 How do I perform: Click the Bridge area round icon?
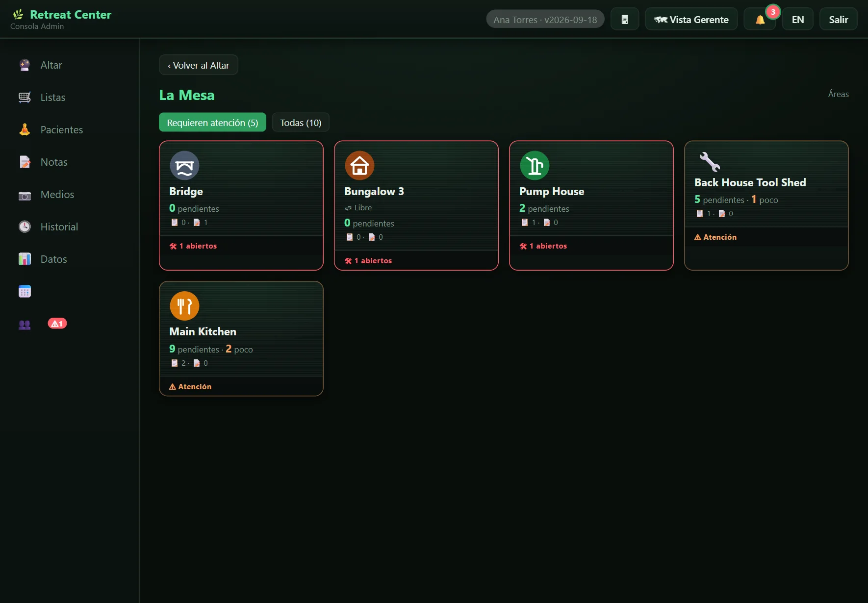click(x=184, y=166)
